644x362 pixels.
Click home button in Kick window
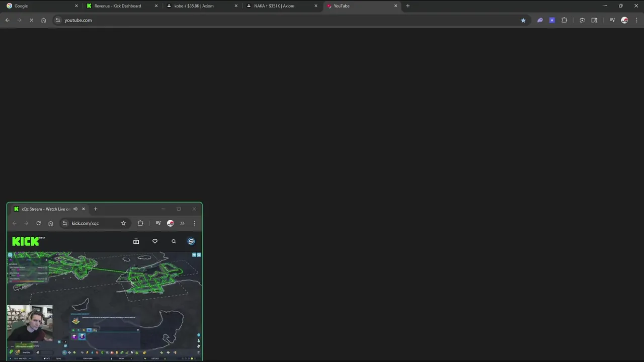tap(50, 223)
